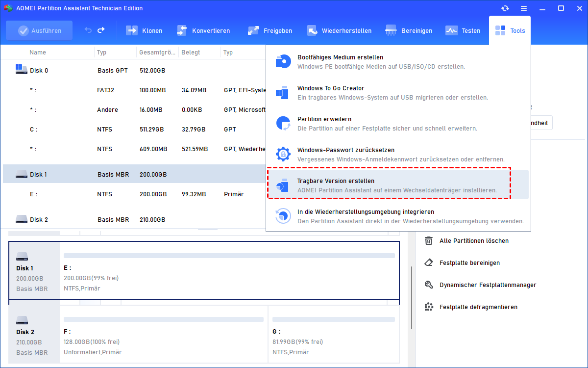
Task: Click Alle Partitionen löschen
Action: (474, 241)
